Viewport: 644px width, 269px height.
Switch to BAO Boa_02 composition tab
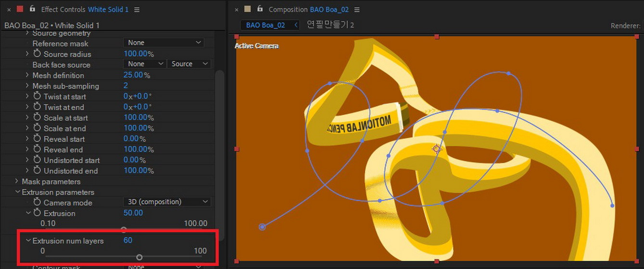[265, 25]
